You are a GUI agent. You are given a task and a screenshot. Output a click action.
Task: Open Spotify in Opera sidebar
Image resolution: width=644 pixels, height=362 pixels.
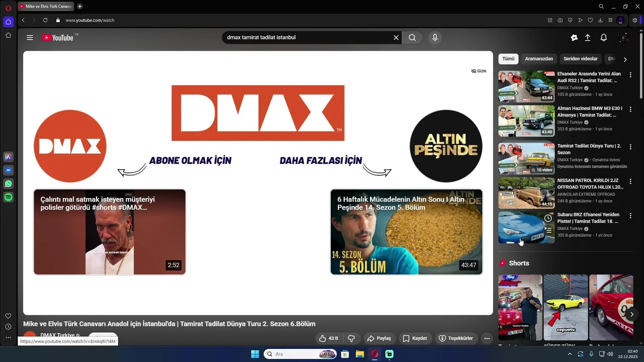(8, 198)
